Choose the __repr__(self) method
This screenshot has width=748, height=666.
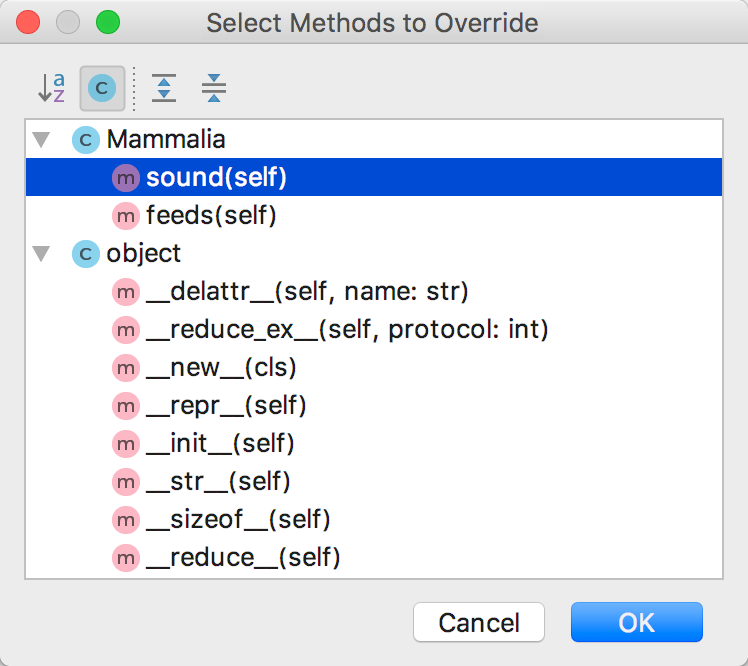(x=226, y=405)
